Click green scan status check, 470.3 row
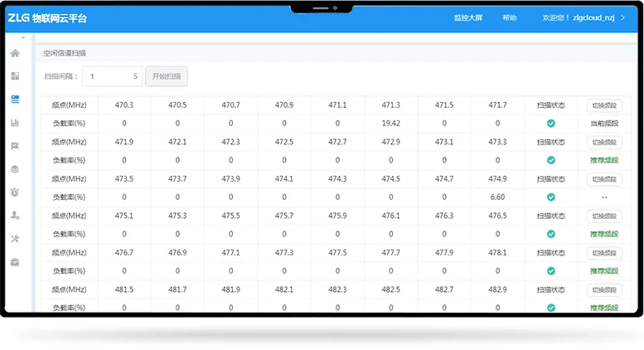This screenshot has height=350, width=644. (x=550, y=124)
